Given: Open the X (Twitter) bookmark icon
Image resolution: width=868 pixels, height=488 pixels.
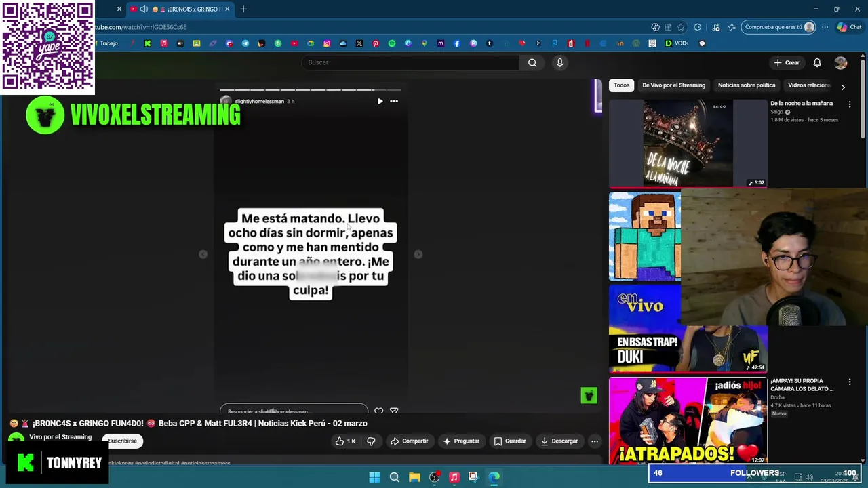Looking at the screenshot, I should (x=359, y=43).
